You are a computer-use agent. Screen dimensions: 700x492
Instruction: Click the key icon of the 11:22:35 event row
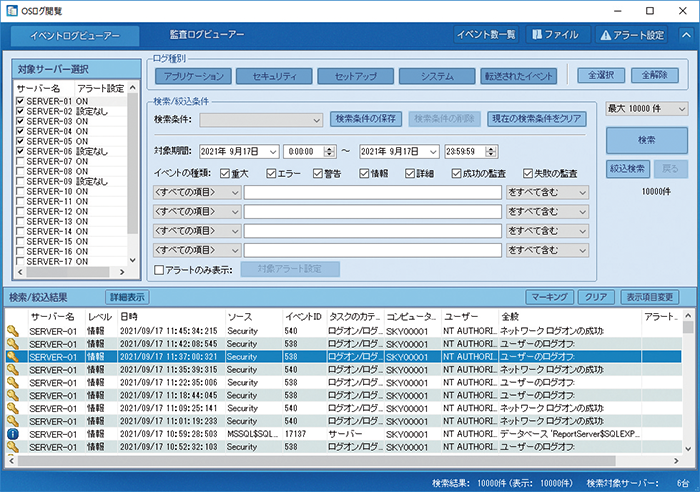pos(13,383)
